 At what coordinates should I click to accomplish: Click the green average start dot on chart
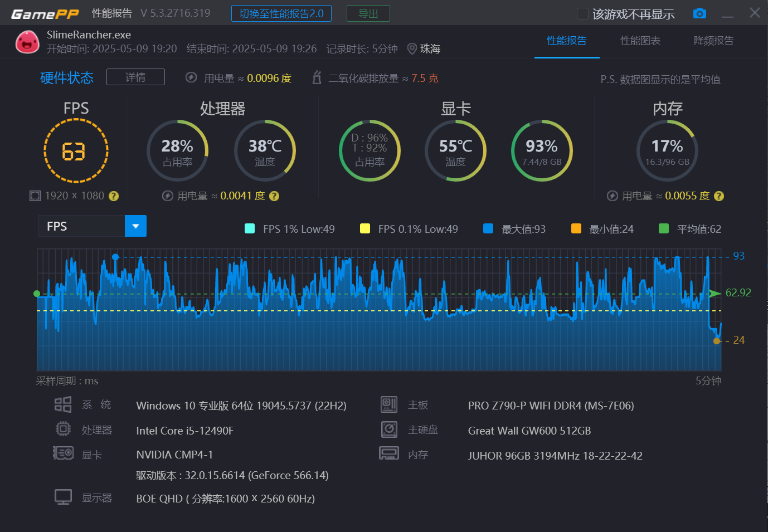[x=37, y=294]
